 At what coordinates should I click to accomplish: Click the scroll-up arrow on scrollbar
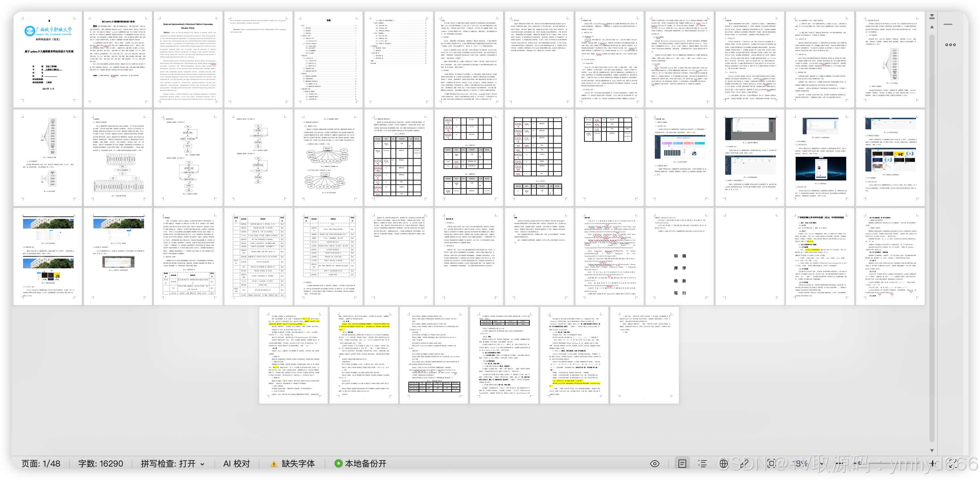point(932,27)
